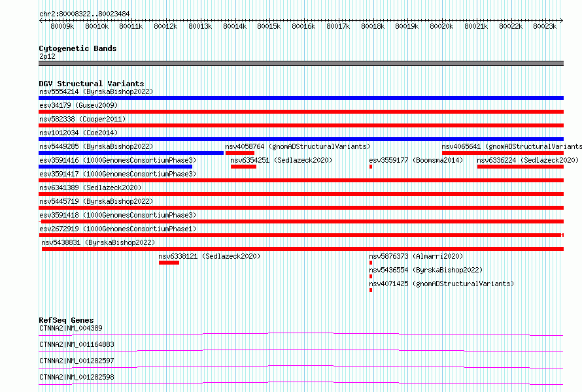Screen dimensions: 582x392
Task: Open nsv6341389 (Sedlazeck2020) label
Action: tap(90, 188)
